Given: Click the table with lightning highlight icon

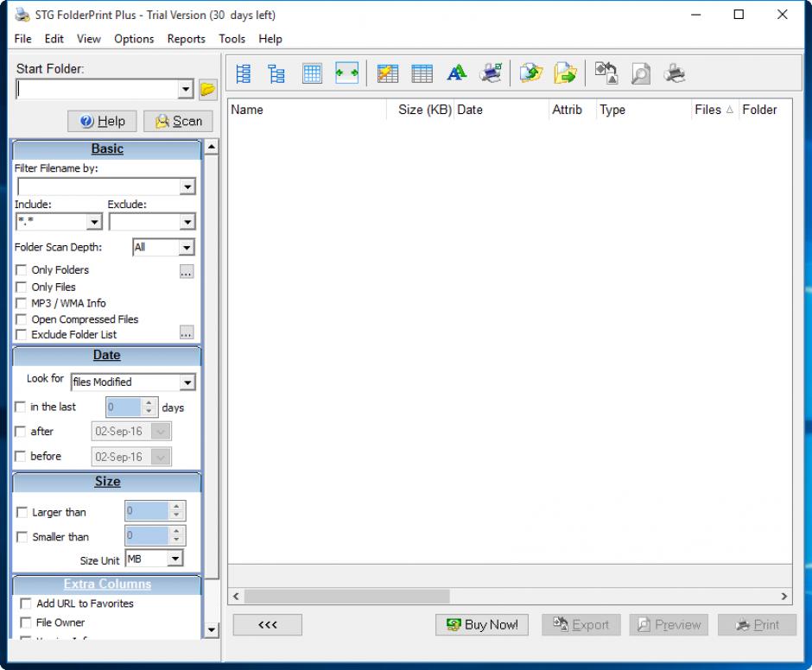Looking at the screenshot, I should tap(387, 73).
